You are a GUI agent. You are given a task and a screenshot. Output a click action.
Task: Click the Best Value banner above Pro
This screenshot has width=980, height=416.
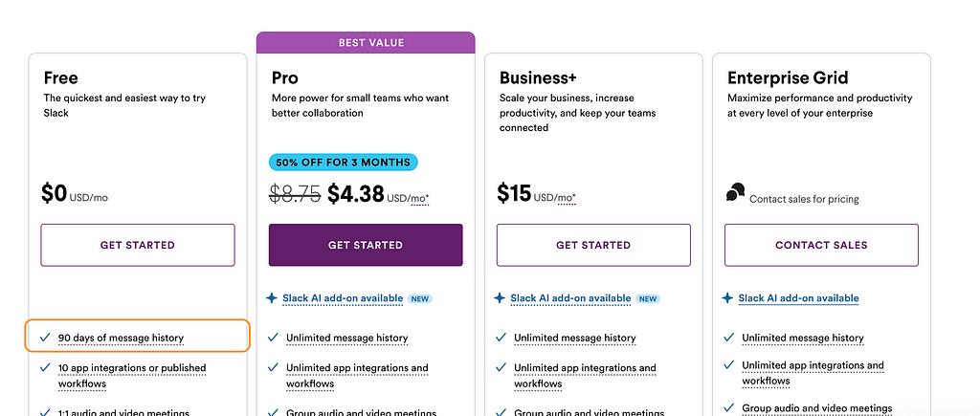pyautogui.click(x=366, y=43)
